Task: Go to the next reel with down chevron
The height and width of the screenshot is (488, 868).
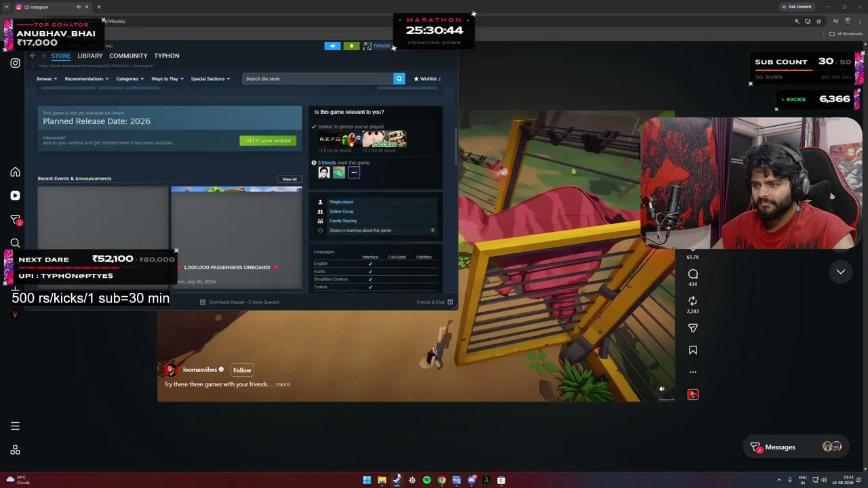Action: pyautogui.click(x=841, y=272)
